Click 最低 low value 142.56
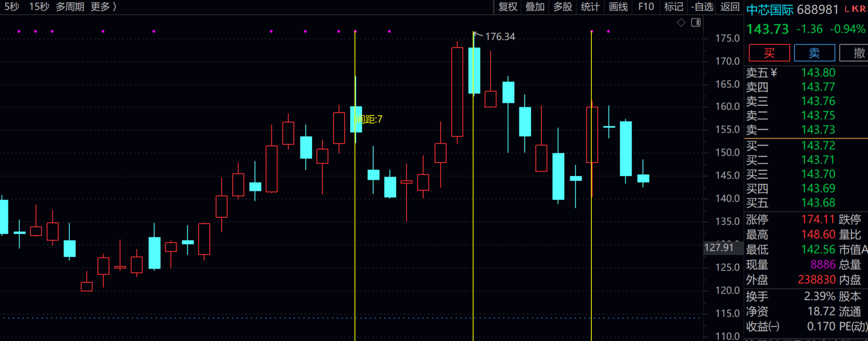This screenshot has width=868, height=341. (818, 250)
